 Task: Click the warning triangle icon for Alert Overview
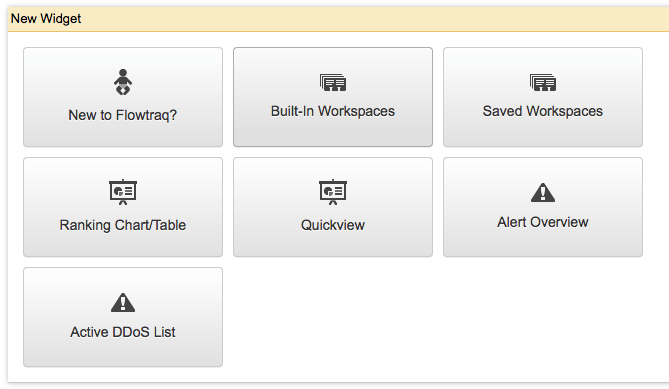tap(543, 192)
